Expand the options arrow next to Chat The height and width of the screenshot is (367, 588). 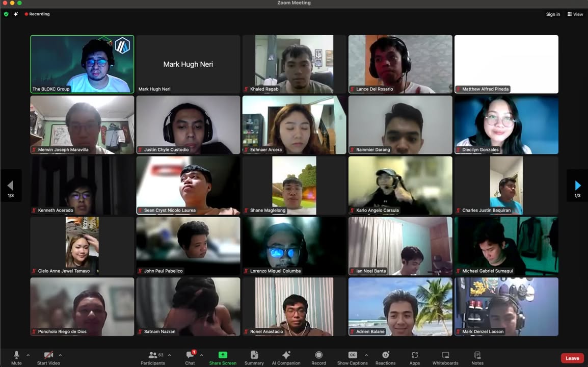pos(202,355)
